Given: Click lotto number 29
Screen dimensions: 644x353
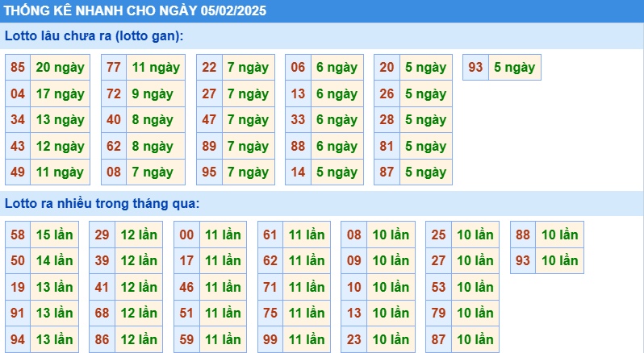Looking at the screenshot, I should pos(102,235).
